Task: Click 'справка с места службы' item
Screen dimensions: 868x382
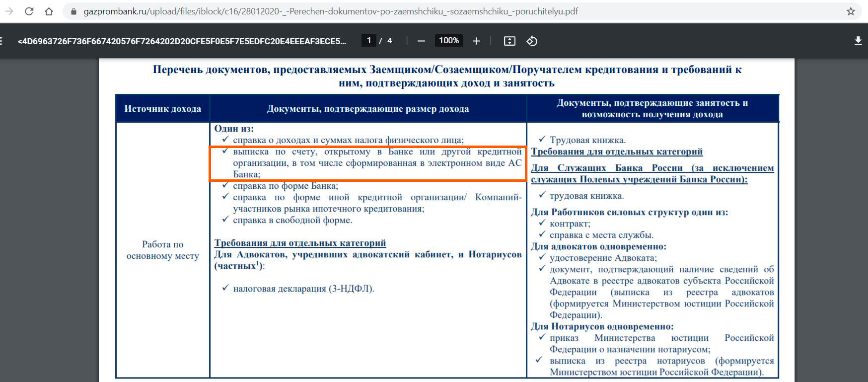Action: click(x=602, y=235)
